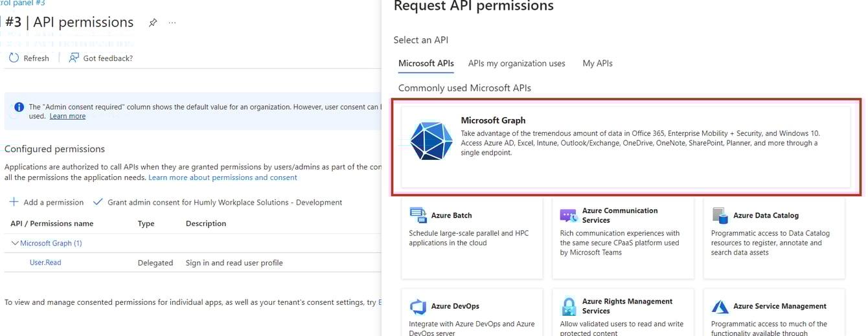
Task: Pin the API permissions page
Action: pyautogui.click(x=153, y=23)
